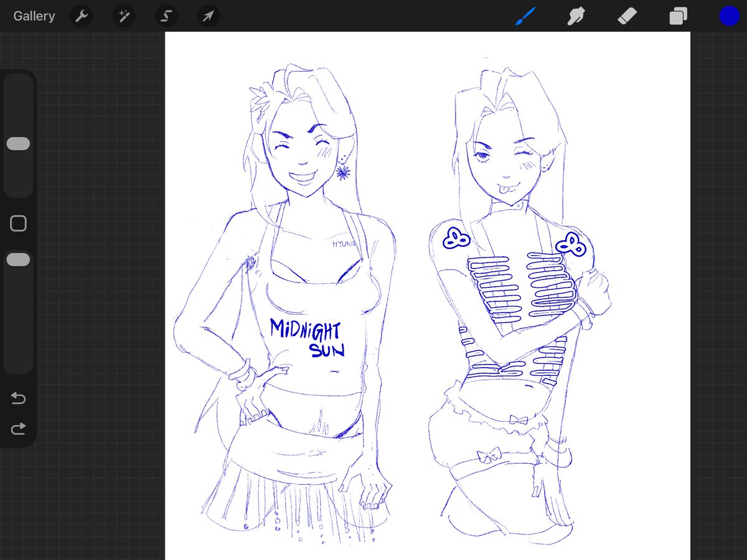Select the Brush tool
Screen dimensions: 747x560
pos(524,16)
